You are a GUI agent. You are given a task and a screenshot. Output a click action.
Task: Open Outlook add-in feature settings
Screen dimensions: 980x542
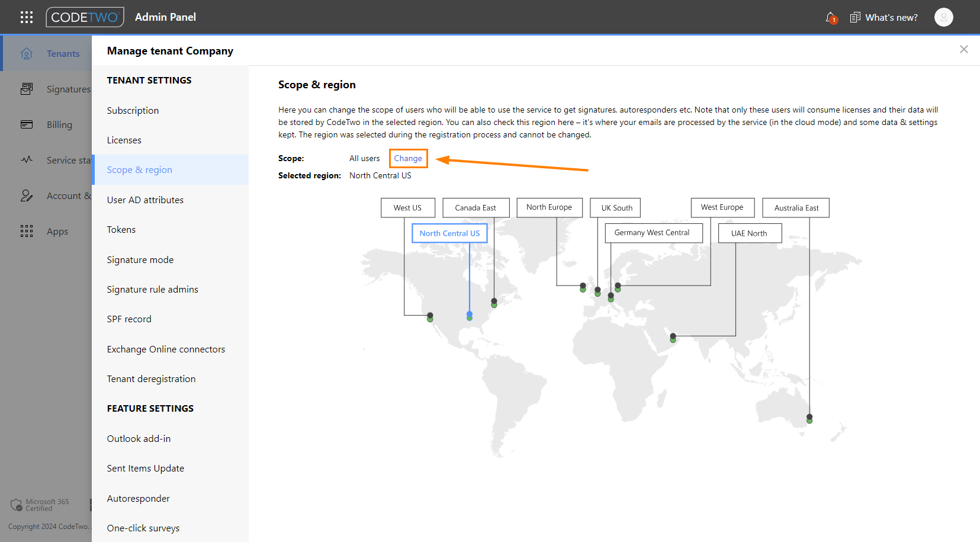coord(171,438)
